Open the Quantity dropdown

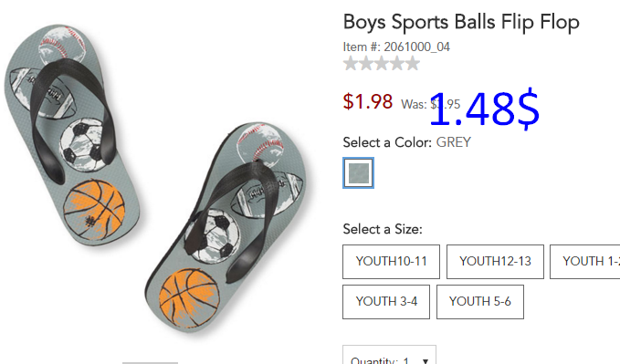390,355
